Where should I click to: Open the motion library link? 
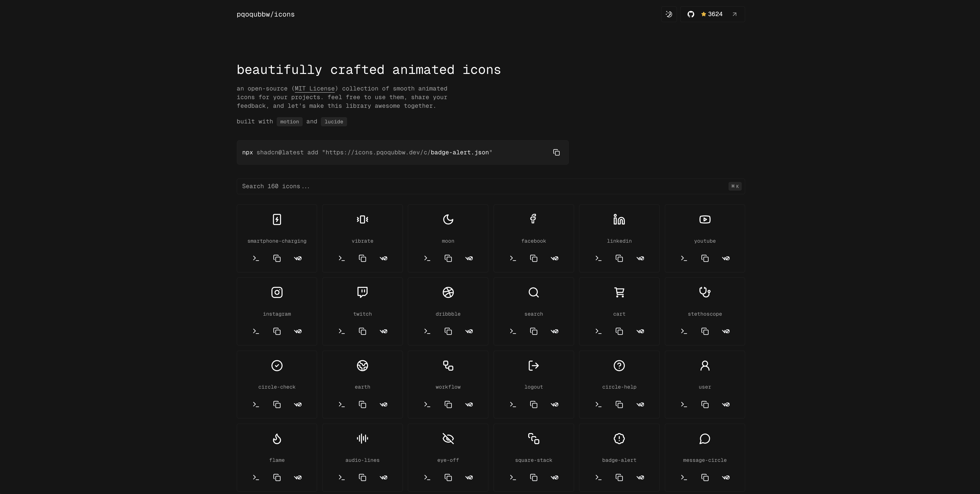pyautogui.click(x=289, y=122)
